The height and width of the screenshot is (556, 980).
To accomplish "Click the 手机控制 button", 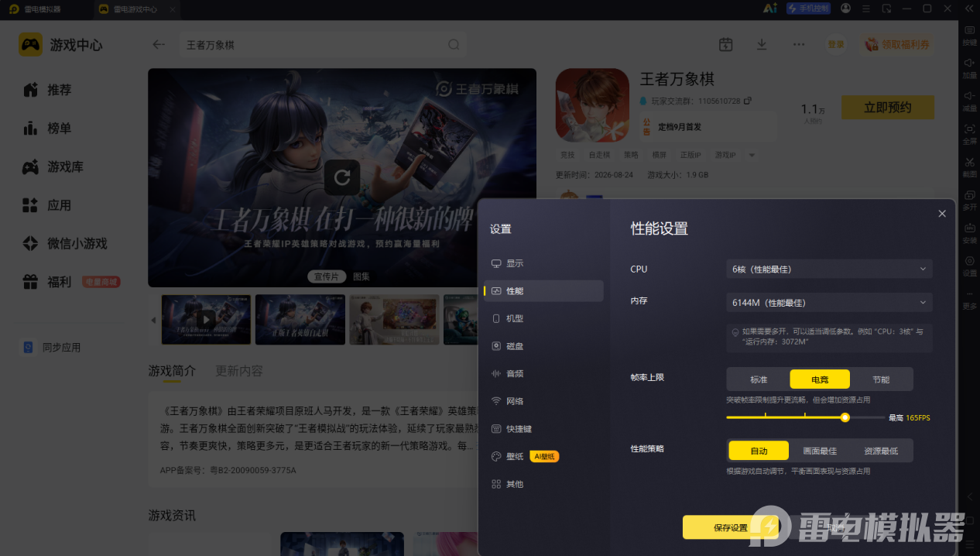I will (x=808, y=9).
